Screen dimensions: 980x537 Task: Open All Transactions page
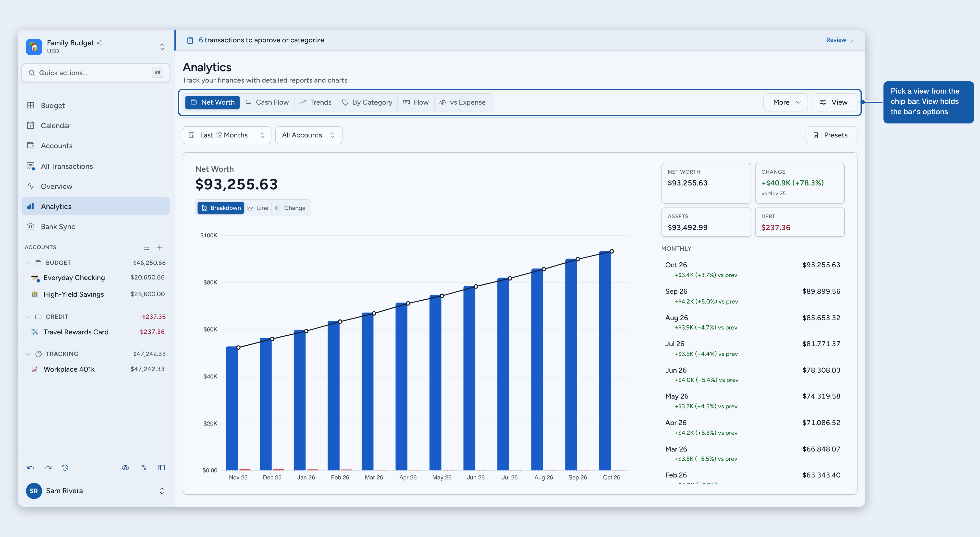coord(96,166)
